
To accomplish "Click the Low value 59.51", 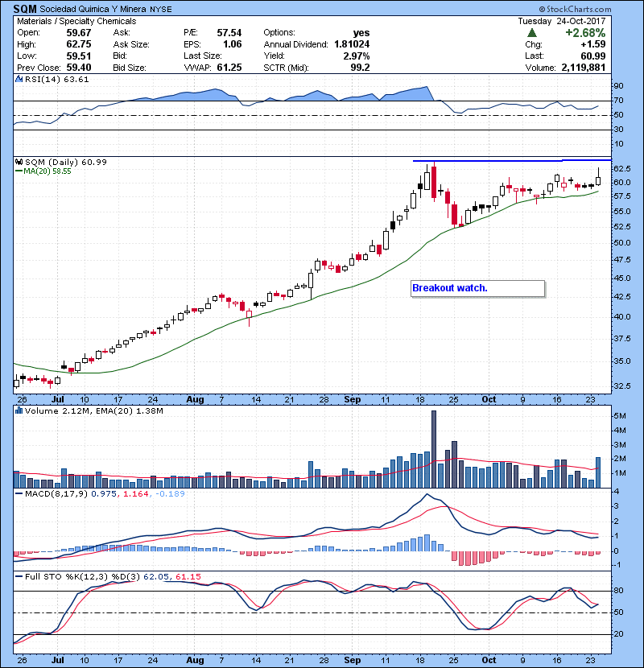I will coord(79,56).
